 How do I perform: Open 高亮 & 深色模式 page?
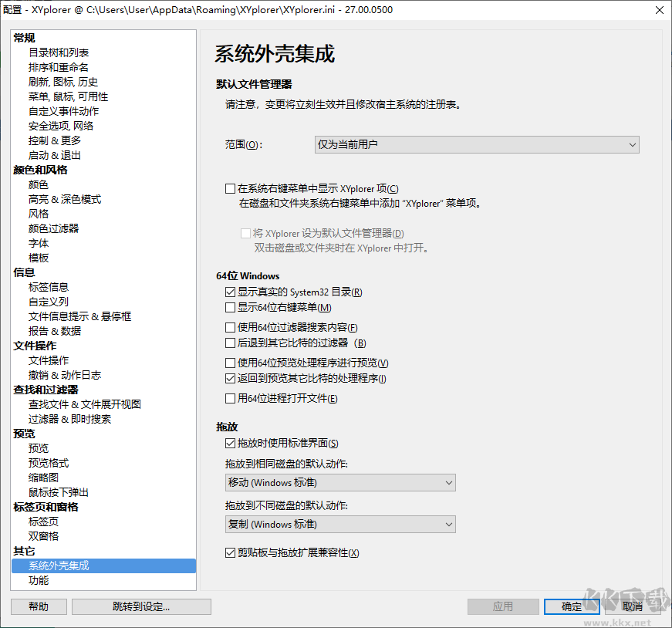(x=65, y=199)
